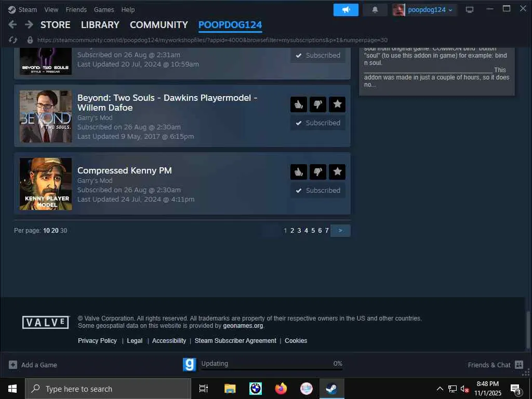Favorite the Dawkins Playermodel addon with star

(337, 104)
